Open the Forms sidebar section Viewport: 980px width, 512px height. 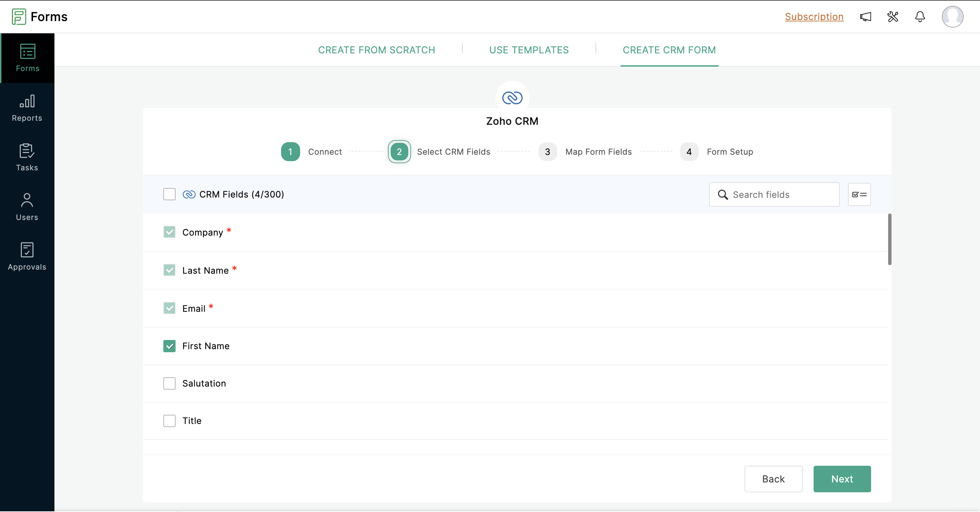tap(27, 58)
